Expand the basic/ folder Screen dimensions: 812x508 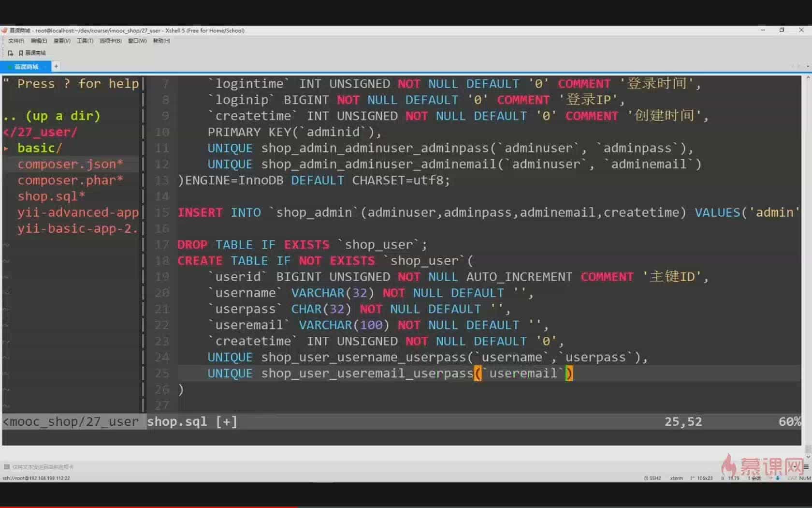(x=39, y=148)
